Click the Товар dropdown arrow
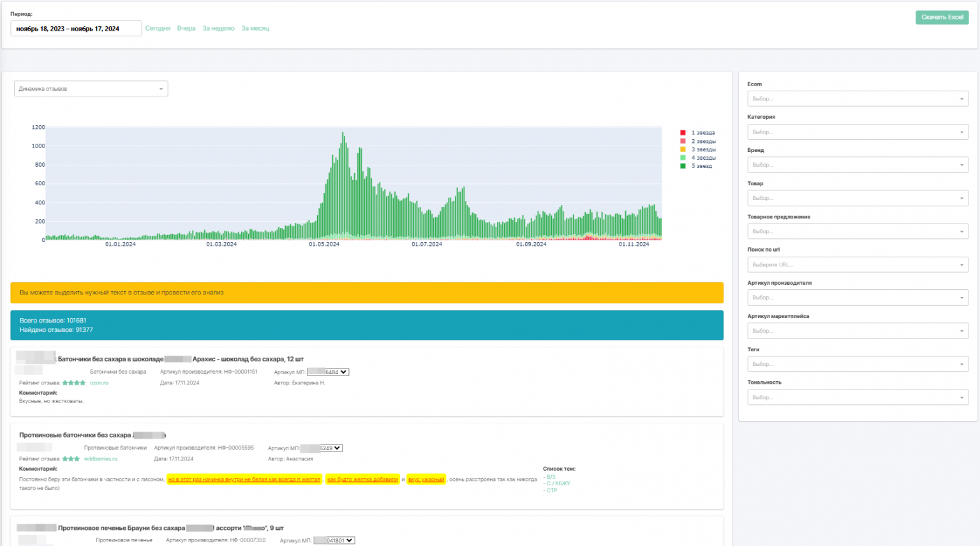Image resolution: width=980 pixels, height=546 pixels. [x=961, y=199]
